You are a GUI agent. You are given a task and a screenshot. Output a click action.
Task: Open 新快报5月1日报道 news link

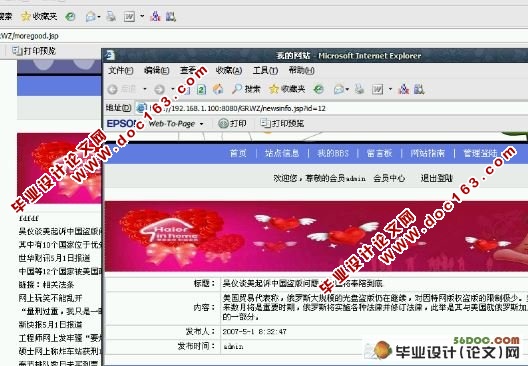51,325
